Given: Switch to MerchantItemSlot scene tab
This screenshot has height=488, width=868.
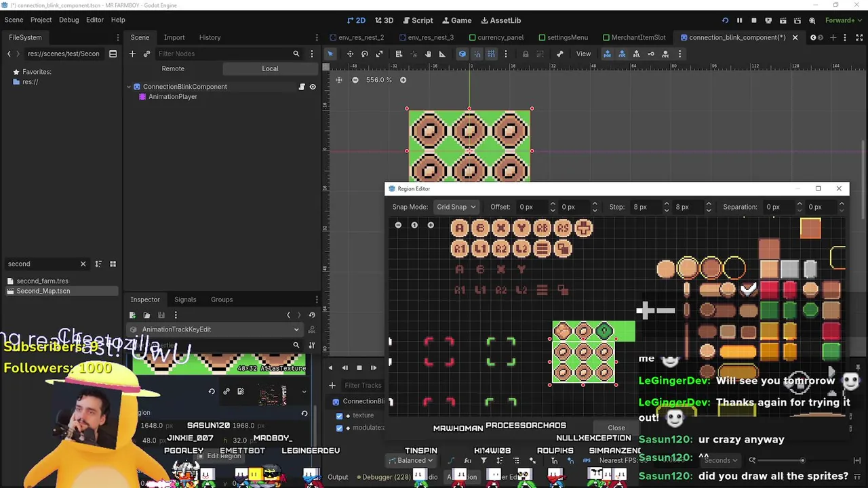Looking at the screenshot, I should (633, 37).
